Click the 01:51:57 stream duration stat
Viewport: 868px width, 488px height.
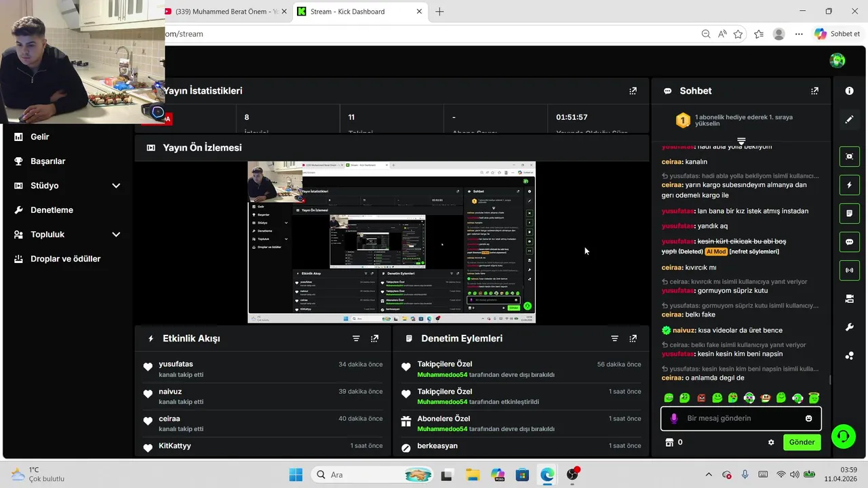pyautogui.click(x=572, y=117)
